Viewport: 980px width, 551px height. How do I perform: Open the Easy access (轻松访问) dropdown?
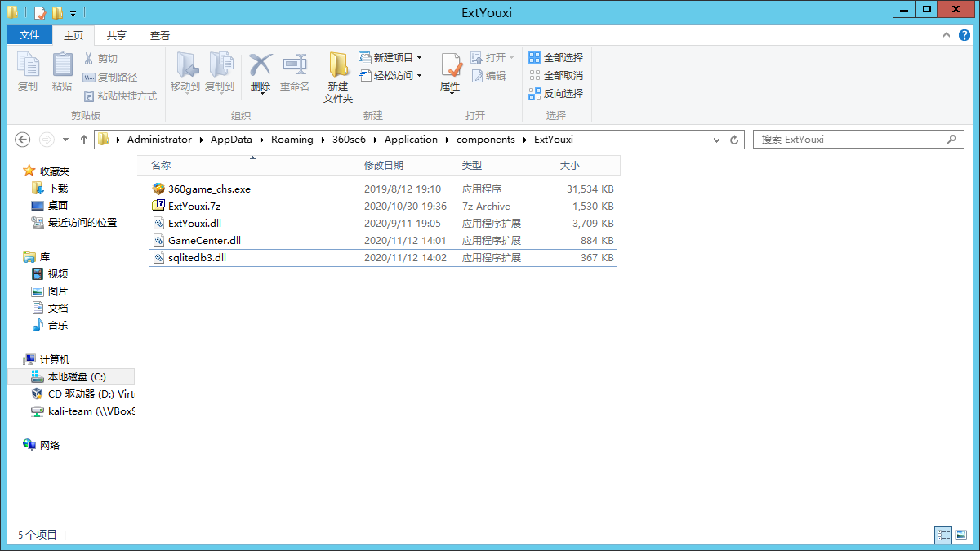coord(390,75)
